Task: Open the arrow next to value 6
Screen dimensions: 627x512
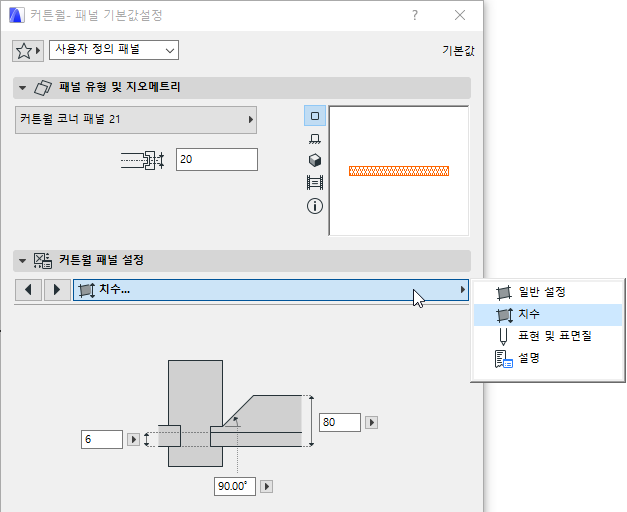Action: [133, 440]
